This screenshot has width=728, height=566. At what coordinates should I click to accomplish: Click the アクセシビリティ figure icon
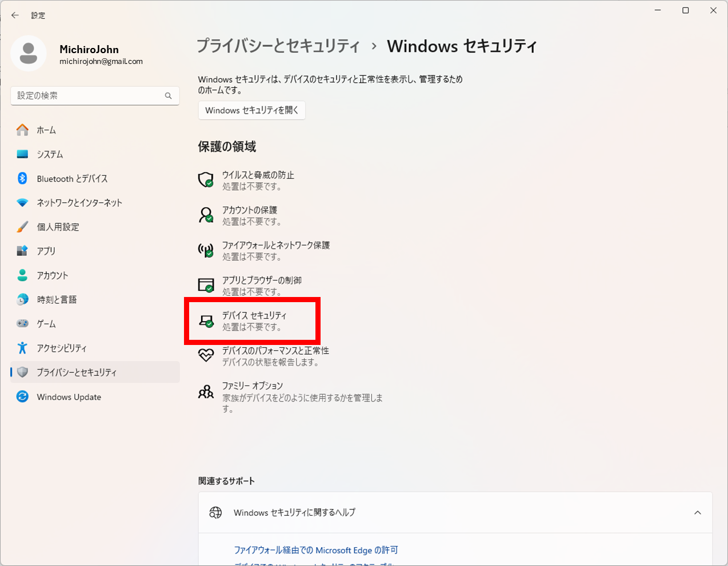[x=22, y=348]
